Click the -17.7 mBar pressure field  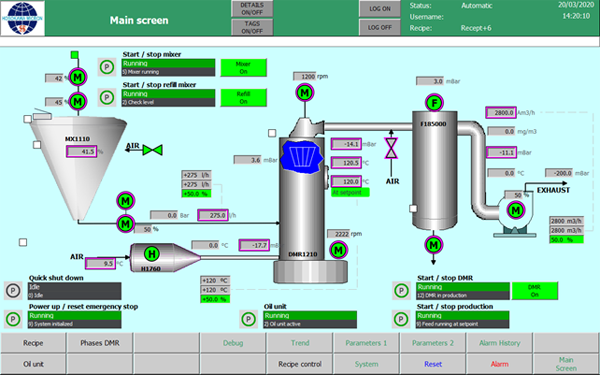254,245
